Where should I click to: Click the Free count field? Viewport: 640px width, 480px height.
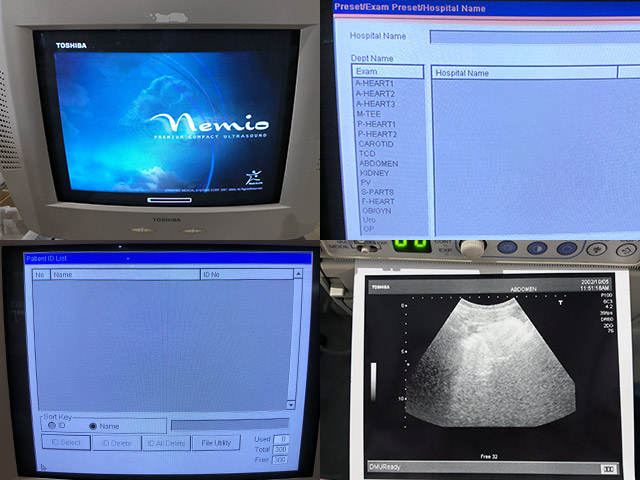[280, 460]
